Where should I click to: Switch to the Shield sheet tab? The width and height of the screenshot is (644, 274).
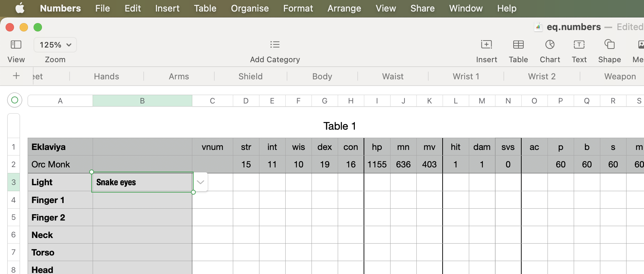tap(250, 76)
